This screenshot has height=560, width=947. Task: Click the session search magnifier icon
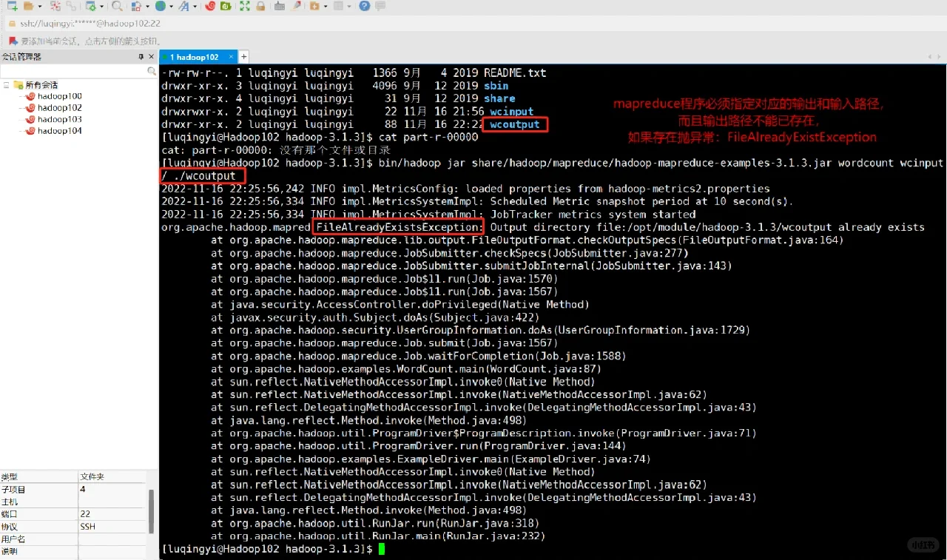click(152, 72)
